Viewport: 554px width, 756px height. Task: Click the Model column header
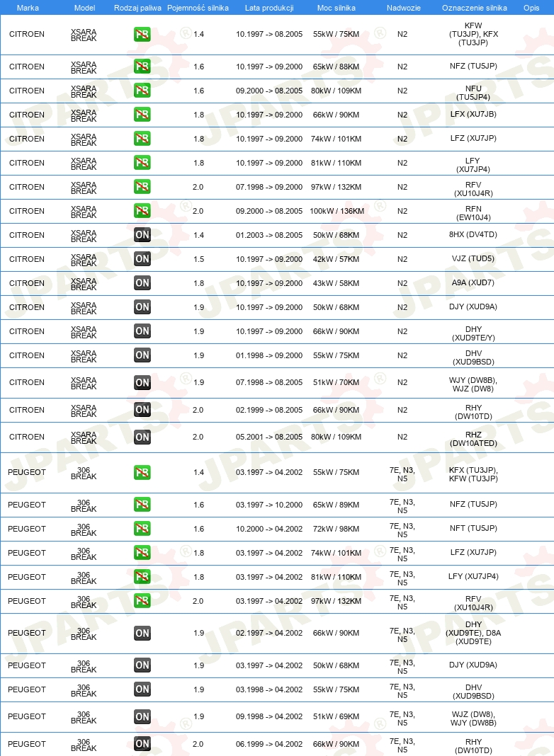point(84,8)
